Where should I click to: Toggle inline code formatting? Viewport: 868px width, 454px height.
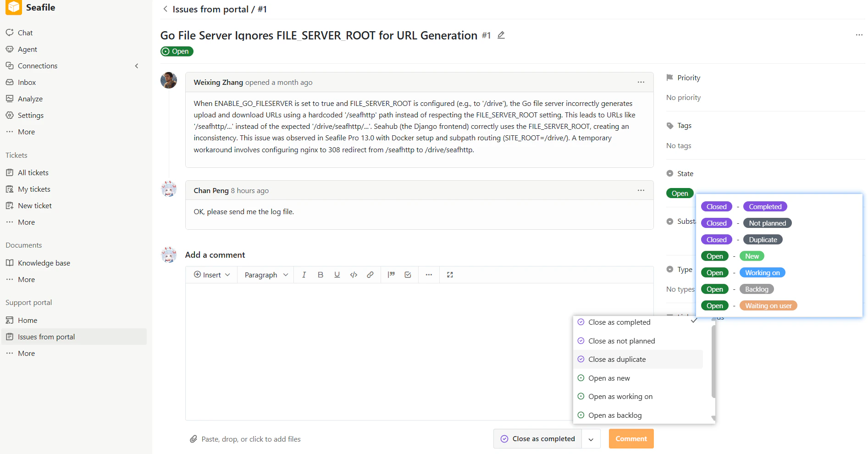pos(354,275)
